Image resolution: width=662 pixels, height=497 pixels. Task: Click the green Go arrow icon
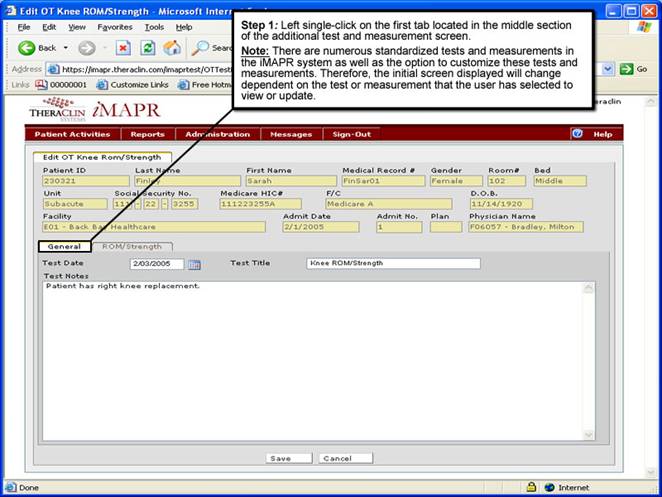[627, 68]
